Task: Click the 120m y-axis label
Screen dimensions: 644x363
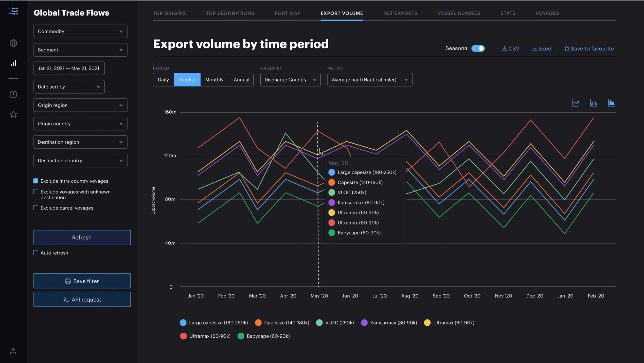Action: click(x=170, y=155)
